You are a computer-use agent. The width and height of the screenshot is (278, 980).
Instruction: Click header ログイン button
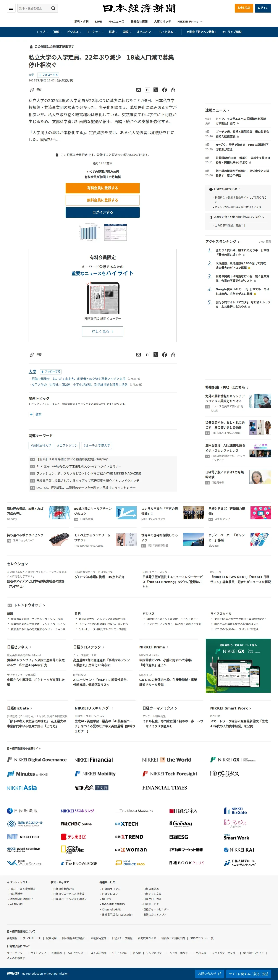pos(263,8)
